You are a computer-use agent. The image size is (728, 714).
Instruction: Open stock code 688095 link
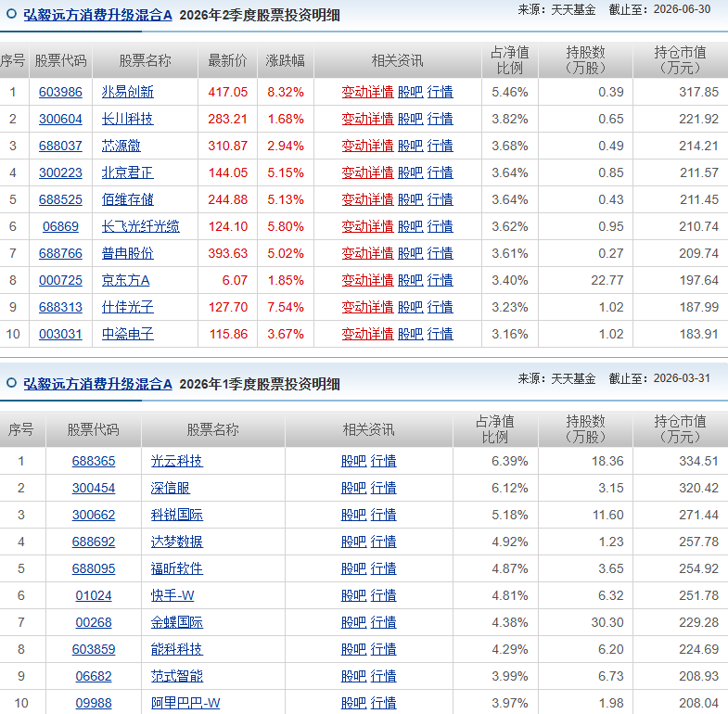[94, 568]
